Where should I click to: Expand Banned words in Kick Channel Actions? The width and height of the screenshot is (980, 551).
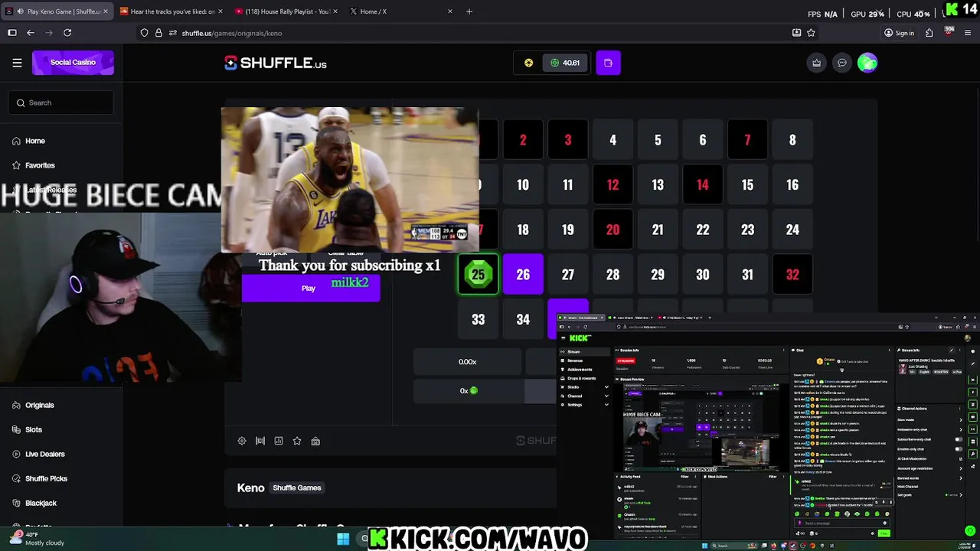click(929, 478)
